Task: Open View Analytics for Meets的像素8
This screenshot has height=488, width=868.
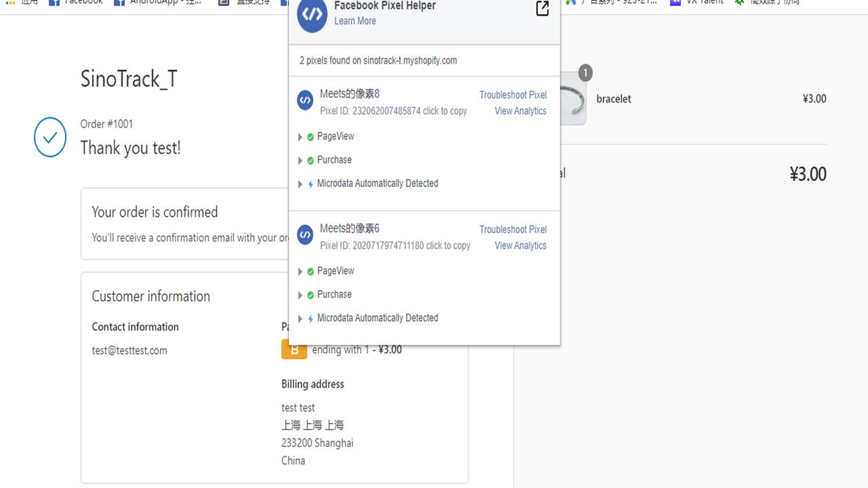Action: [x=520, y=111]
